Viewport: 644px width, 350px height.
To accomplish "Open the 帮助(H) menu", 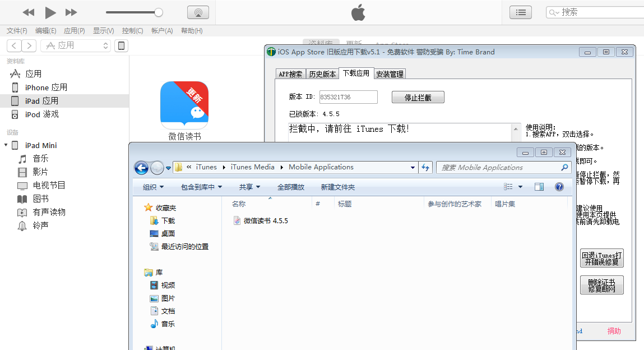I will click(x=192, y=31).
